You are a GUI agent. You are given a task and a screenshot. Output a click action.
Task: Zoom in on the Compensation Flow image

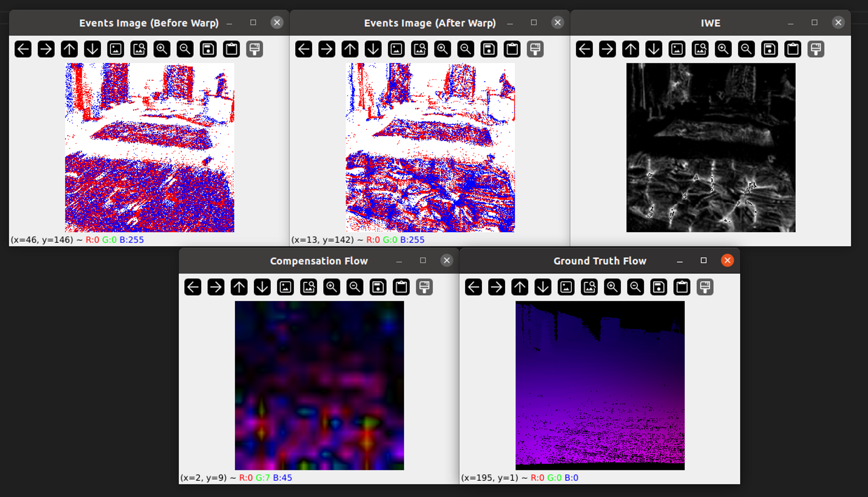(332, 287)
